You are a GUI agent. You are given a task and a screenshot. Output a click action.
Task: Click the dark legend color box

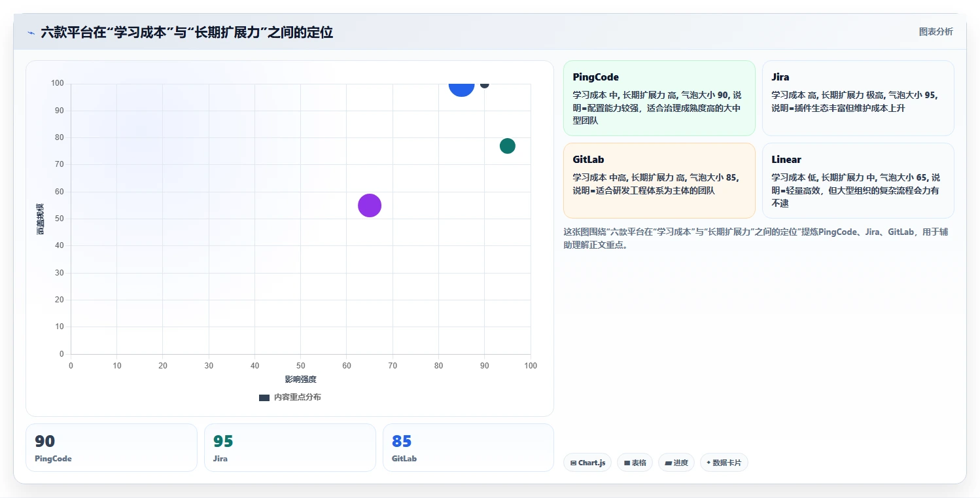point(264,398)
